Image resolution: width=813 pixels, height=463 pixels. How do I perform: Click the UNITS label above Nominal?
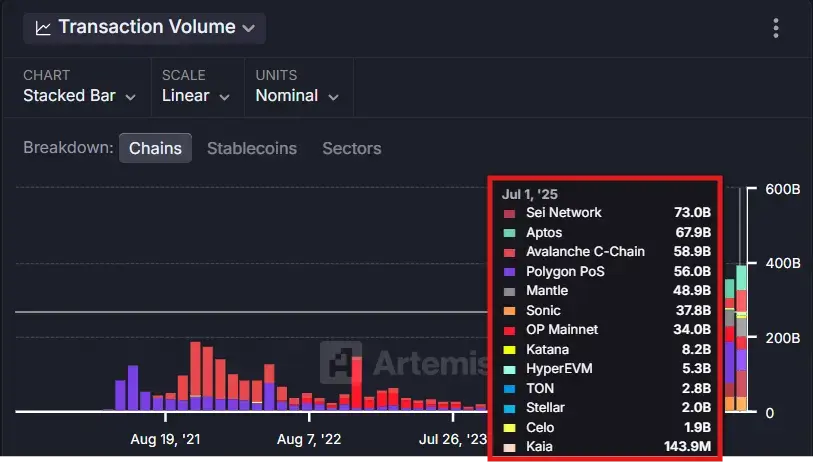pyautogui.click(x=276, y=75)
